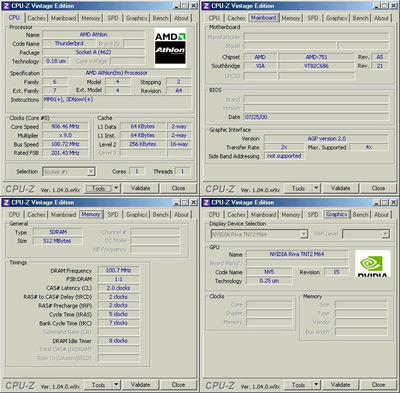Click the CAS# Latency value 2.0 clocks
The image size is (400, 393).
click(x=118, y=288)
